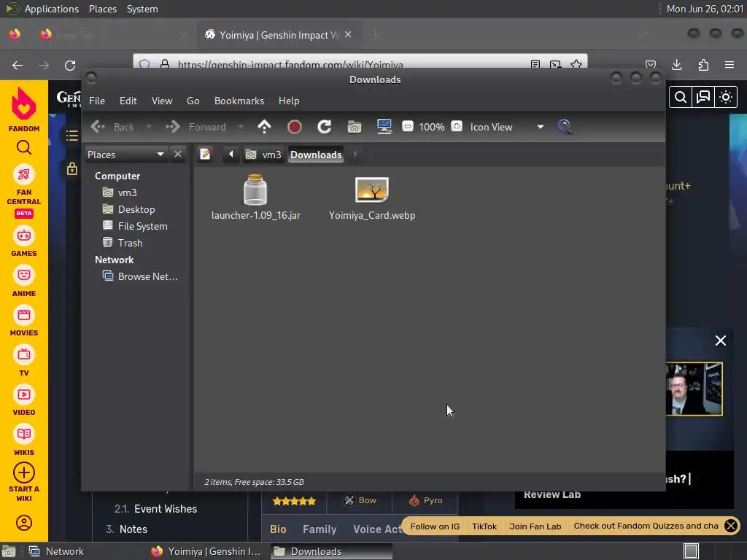Open the Computer toolbar icon

[x=384, y=127]
